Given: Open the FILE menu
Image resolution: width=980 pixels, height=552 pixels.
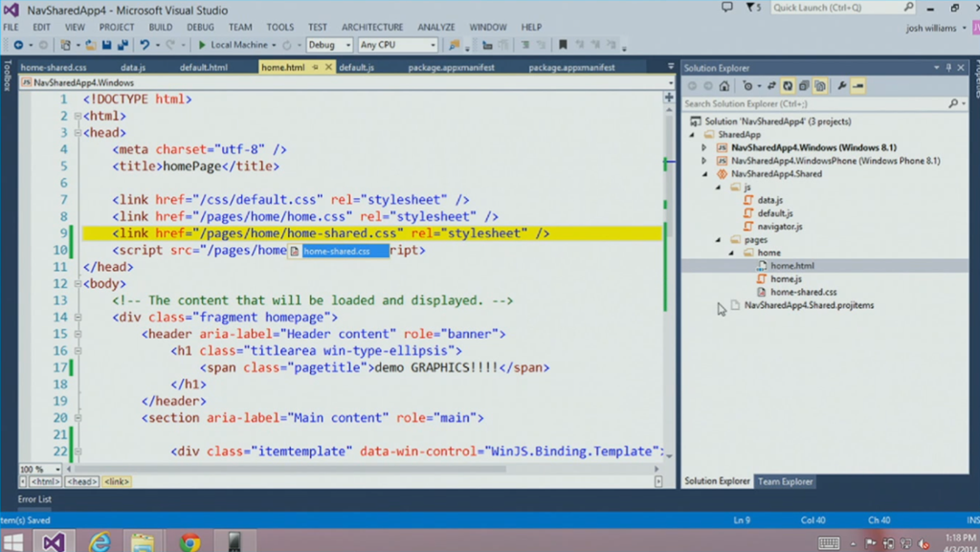Looking at the screenshot, I should coord(11,27).
